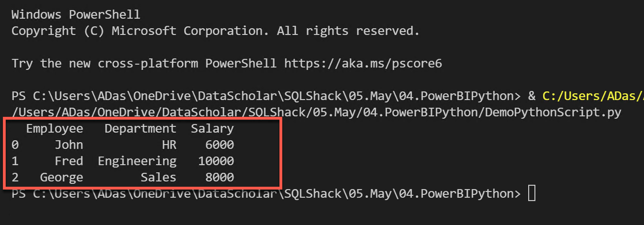Click the 8000 salary value

(x=220, y=178)
